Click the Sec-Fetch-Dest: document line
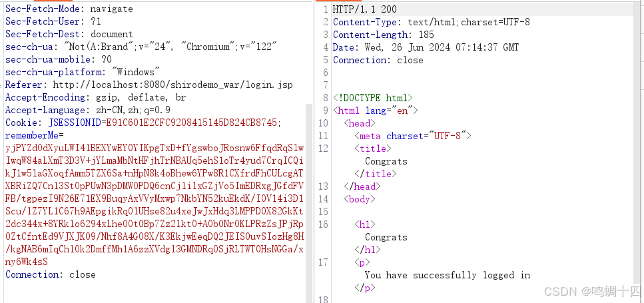 tap(69, 34)
